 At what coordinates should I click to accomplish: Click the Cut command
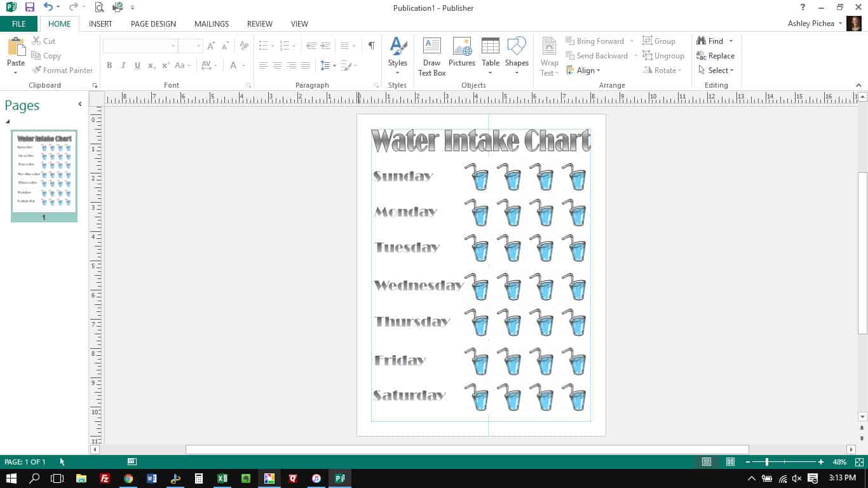pyautogui.click(x=43, y=41)
